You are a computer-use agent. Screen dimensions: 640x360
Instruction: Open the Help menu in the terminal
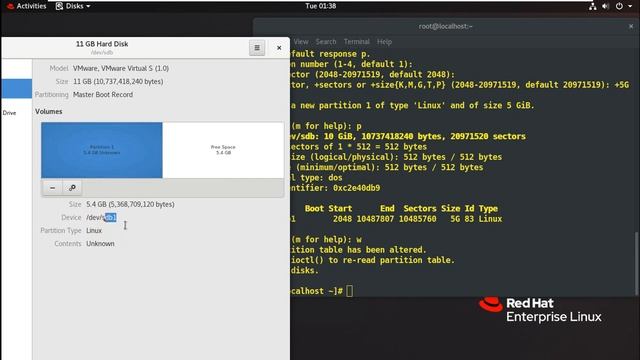(x=384, y=42)
